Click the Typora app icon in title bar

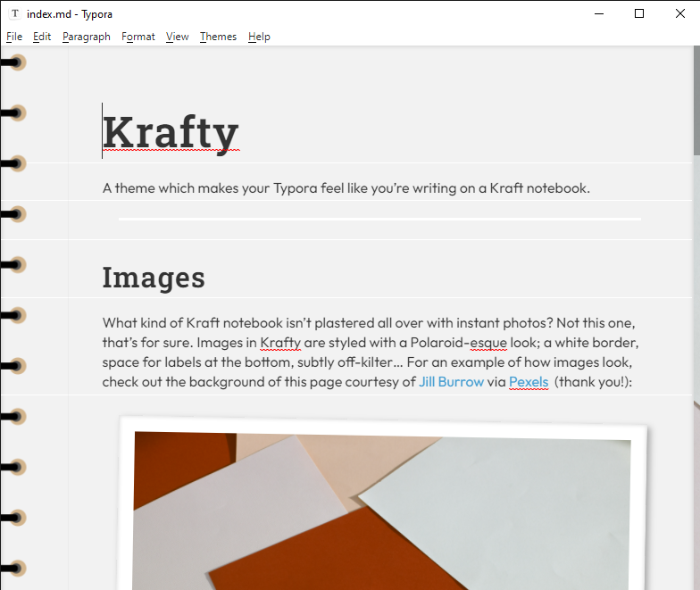[x=15, y=14]
